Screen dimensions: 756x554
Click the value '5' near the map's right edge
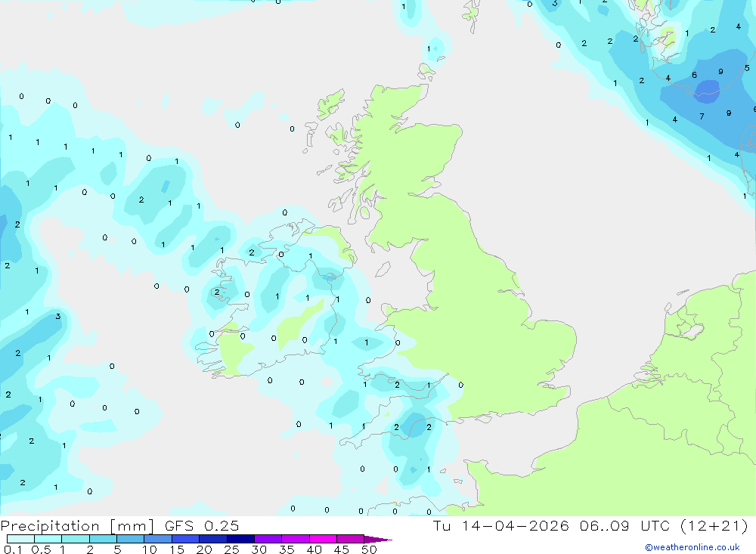point(747,68)
